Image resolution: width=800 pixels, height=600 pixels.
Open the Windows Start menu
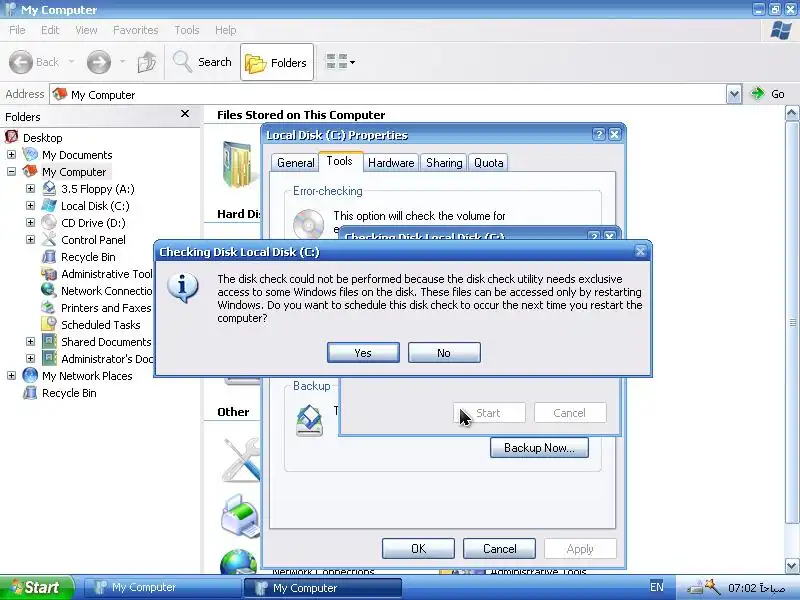click(37, 587)
